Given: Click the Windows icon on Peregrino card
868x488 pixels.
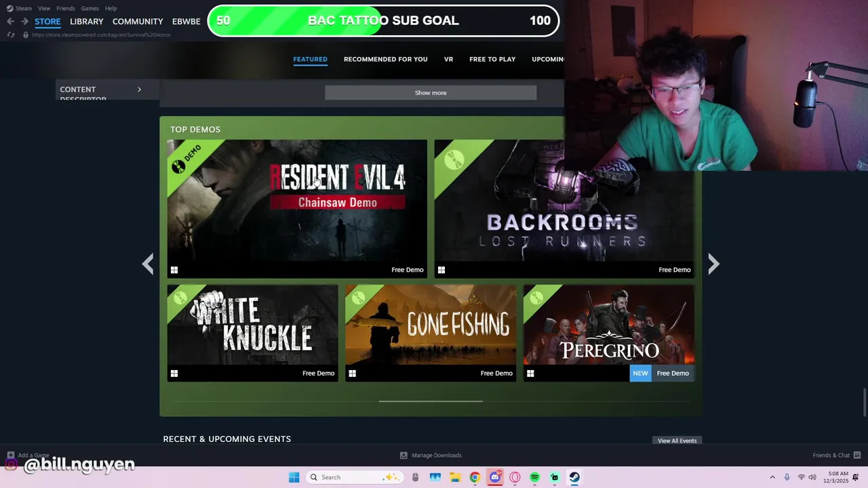Looking at the screenshot, I should click(x=530, y=373).
